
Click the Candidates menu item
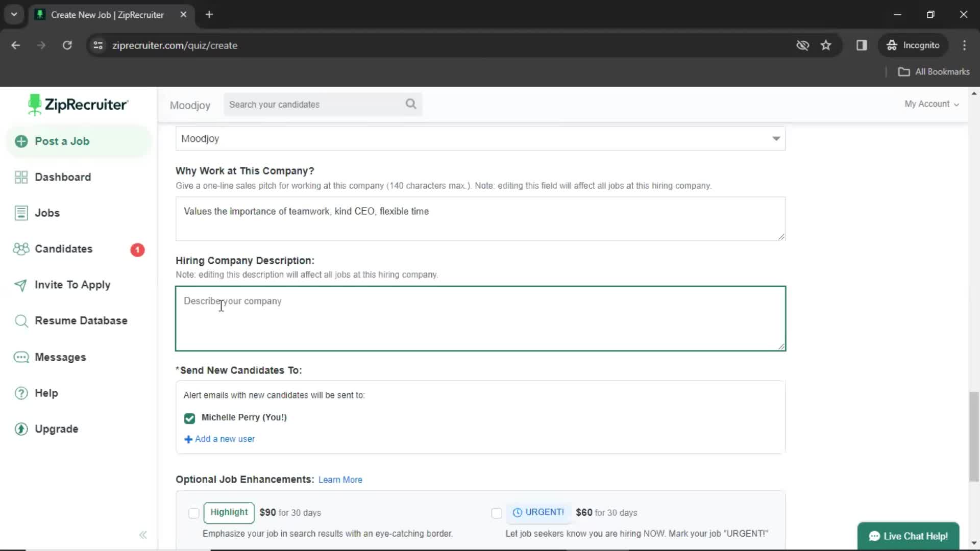click(x=63, y=249)
